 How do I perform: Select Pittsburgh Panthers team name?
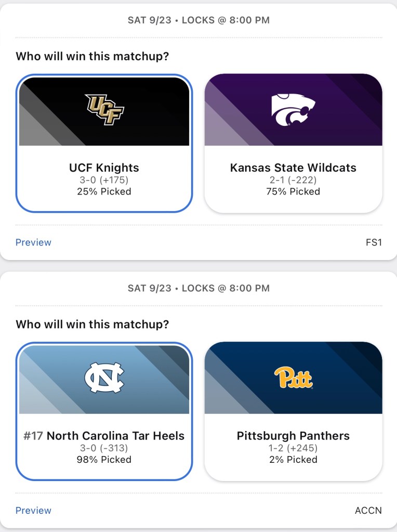tap(293, 436)
